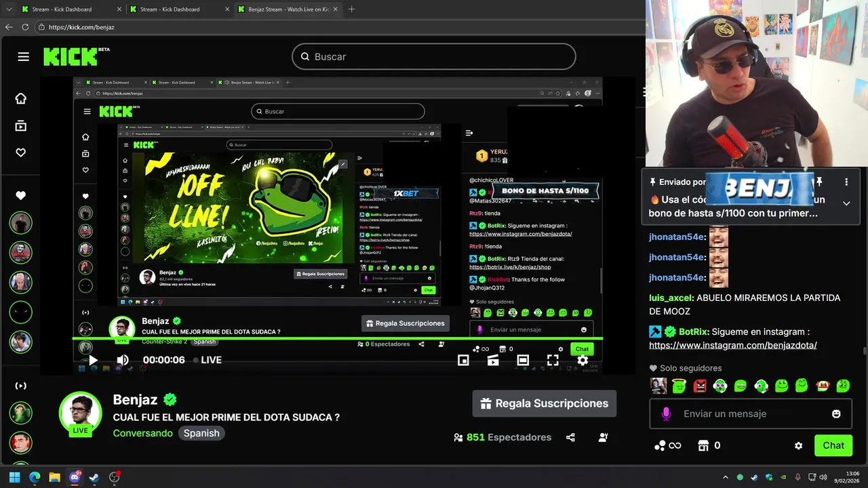Click the follow user icon beside share

click(x=603, y=437)
